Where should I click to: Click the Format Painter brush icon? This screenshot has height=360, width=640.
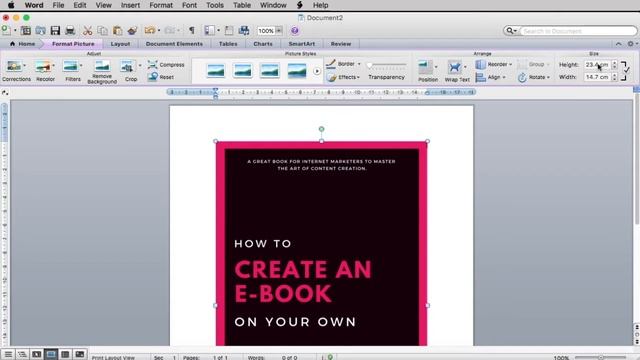[x=132, y=30]
